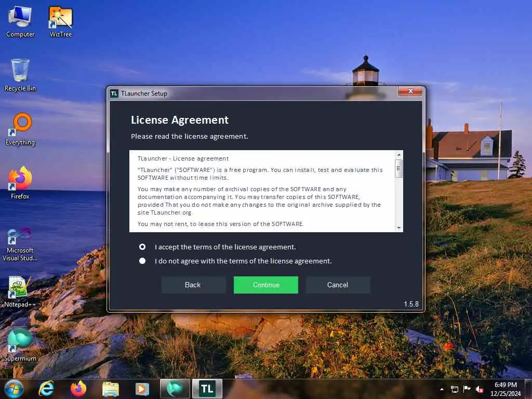Viewport: 532px width, 399px height.
Task: Click the green Continue button
Action: [x=266, y=285]
